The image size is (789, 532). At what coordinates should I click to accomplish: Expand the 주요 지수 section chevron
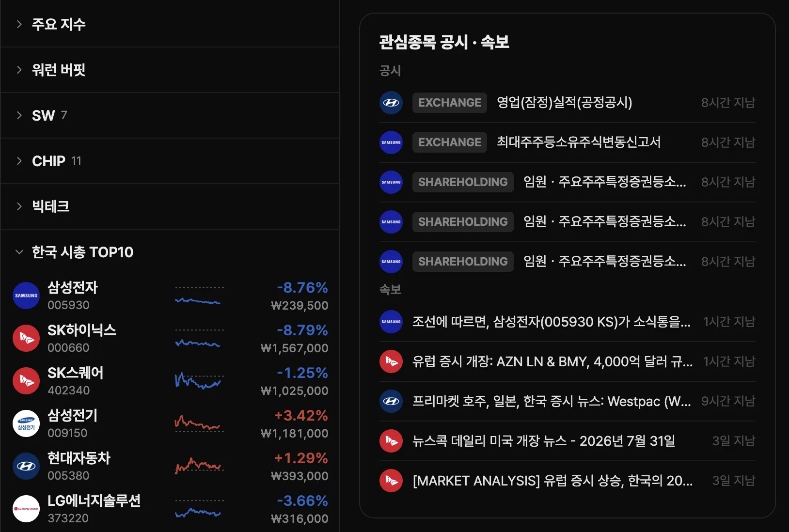[x=19, y=24]
